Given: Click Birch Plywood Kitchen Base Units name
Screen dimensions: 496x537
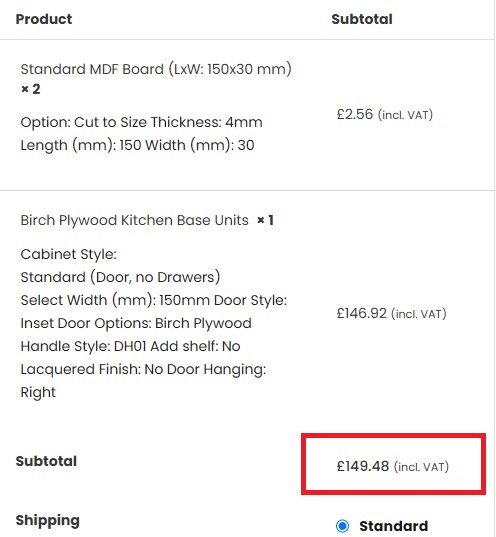Looking at the screenshot, I should tap(134, 220).
